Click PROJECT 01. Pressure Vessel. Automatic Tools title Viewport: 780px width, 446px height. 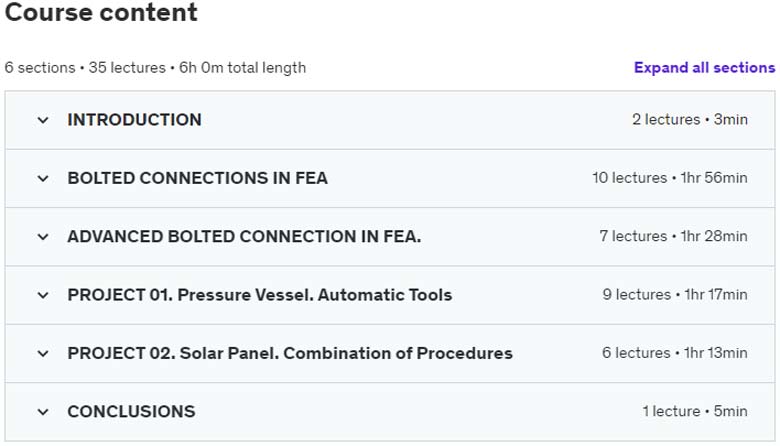(260, 295)
